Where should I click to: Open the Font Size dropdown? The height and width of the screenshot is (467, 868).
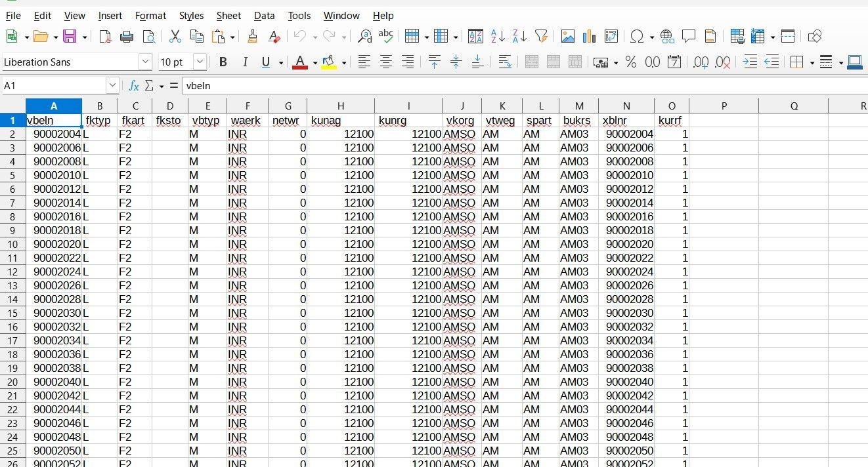click(200, 62)
